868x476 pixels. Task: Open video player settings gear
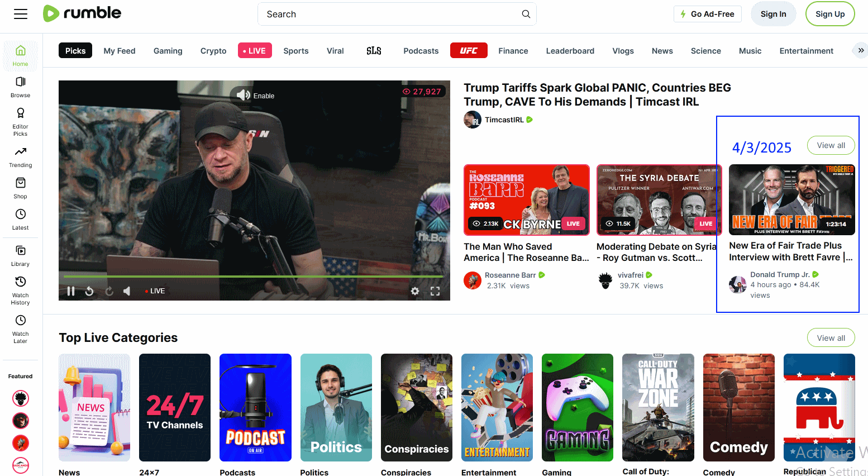(415, 291)
